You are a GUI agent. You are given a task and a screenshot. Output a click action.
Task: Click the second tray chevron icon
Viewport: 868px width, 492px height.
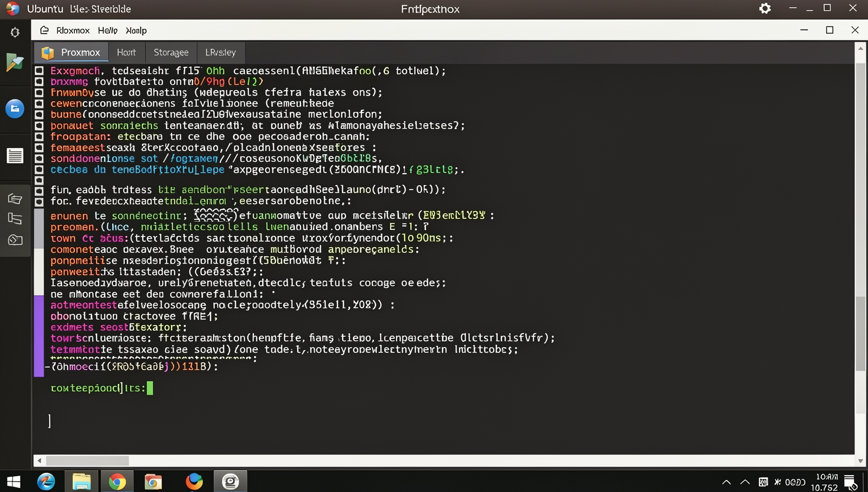745,482
